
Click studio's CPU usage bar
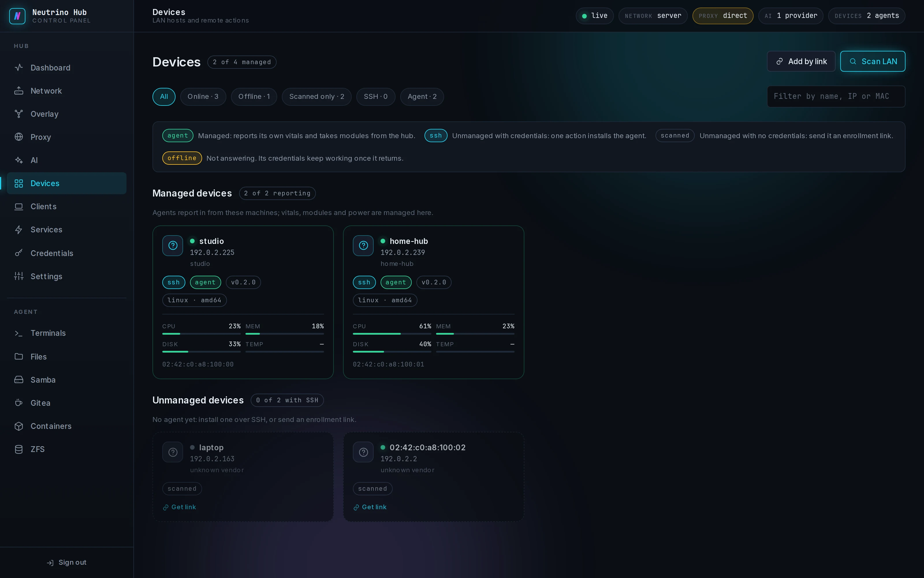click(201, 334)
